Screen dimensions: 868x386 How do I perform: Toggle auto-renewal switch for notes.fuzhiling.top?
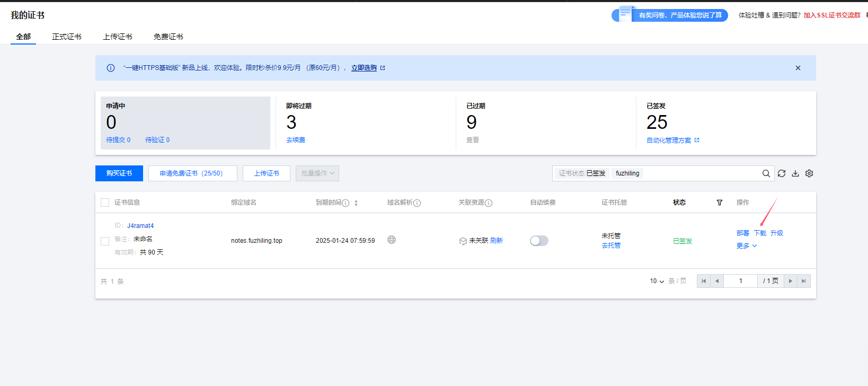[x=539, y=241]
